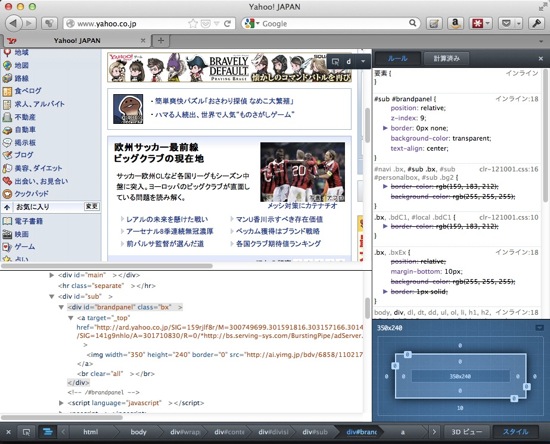Select the a breadcrumb item
This screenshot has height=444, width=550.
pos(402,432)
